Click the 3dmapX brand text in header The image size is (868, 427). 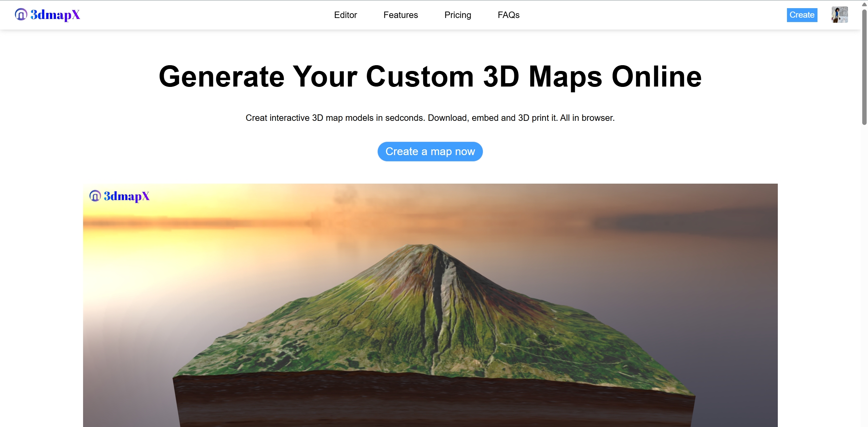tap(55, 15)
